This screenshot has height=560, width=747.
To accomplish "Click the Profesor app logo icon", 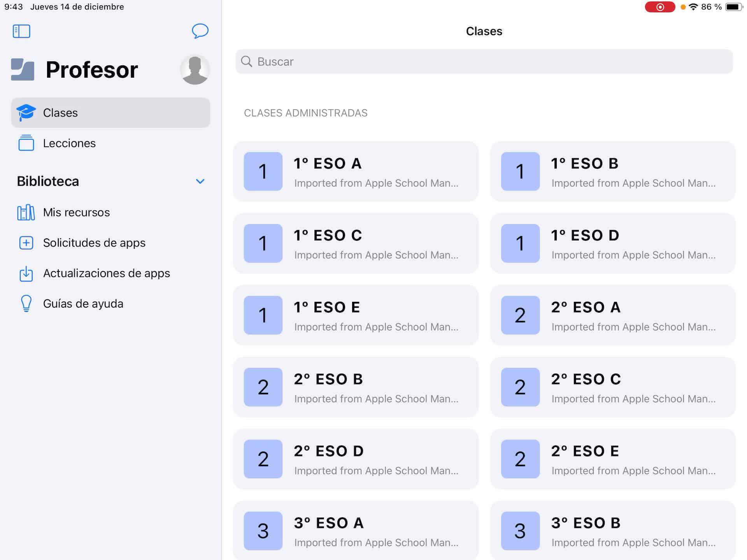I will (23, 70).
